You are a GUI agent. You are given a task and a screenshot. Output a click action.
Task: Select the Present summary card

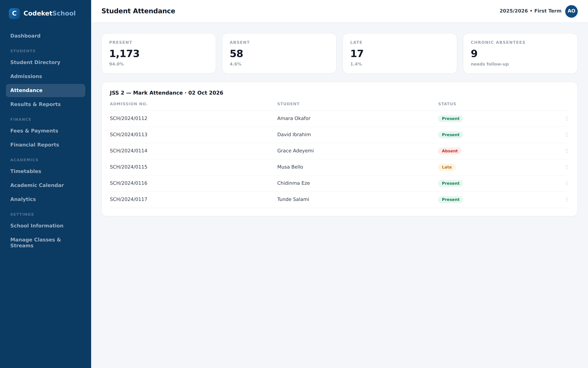pyautogui.click(x=159, y=53)
